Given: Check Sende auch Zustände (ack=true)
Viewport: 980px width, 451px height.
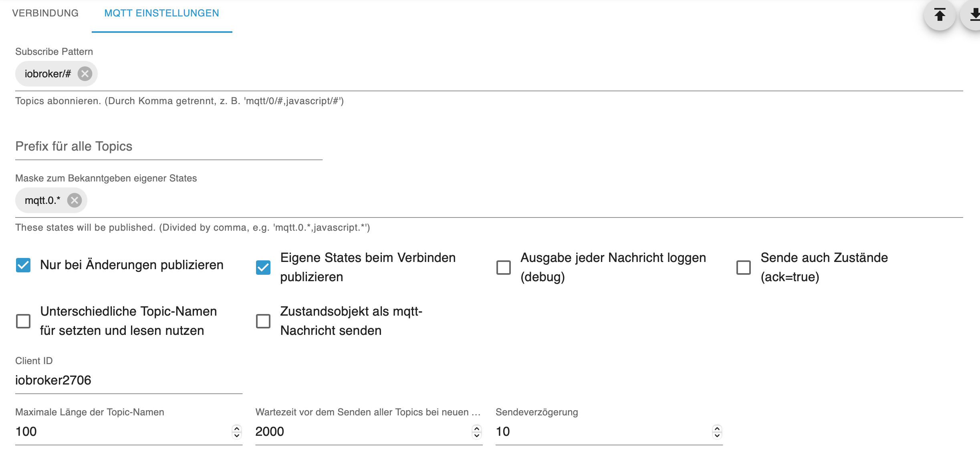Looking at the screenshot, I should (744, 268).
